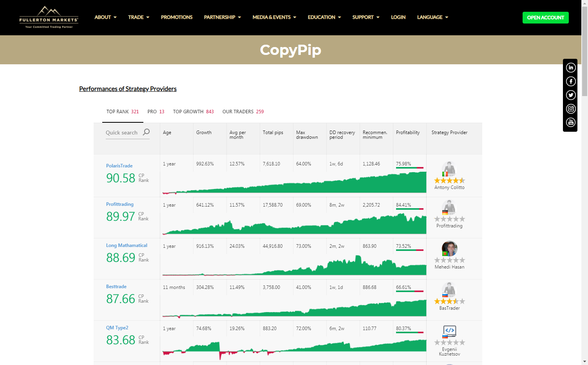
Task: Click the Strategy Provider column header
Action: (x=449, y=133)
